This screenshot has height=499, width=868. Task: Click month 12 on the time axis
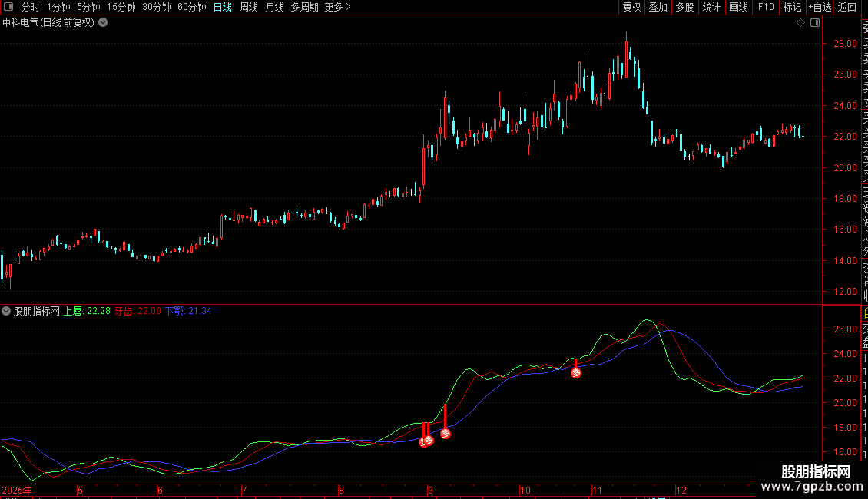tap(681, 490)
